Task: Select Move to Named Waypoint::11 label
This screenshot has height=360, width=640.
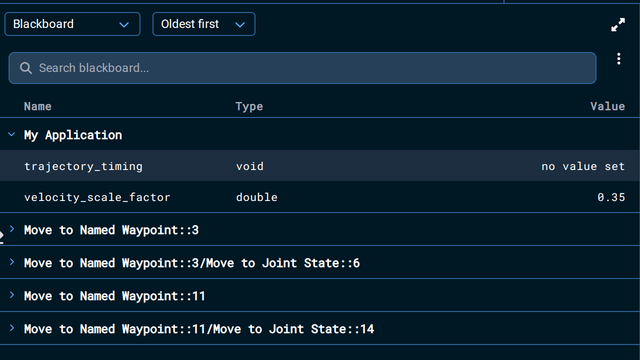Action: [x=114, y=296]
